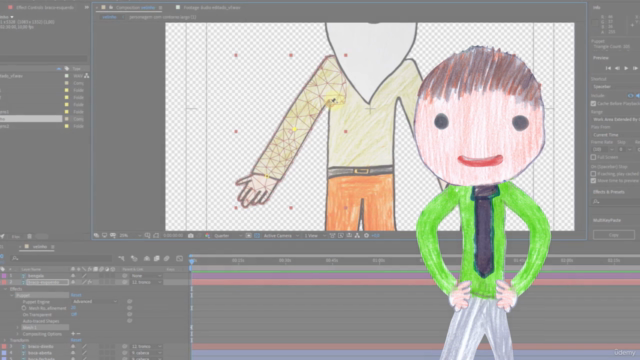Screen dimensions: 640x360
Task: Toggle shy switch for boca-aberta layer
Action: pyautogui.click(x=73, y=353)
